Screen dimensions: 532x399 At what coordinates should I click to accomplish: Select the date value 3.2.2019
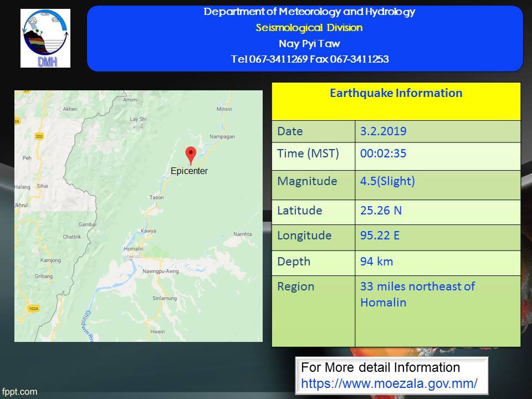(383, 131)
